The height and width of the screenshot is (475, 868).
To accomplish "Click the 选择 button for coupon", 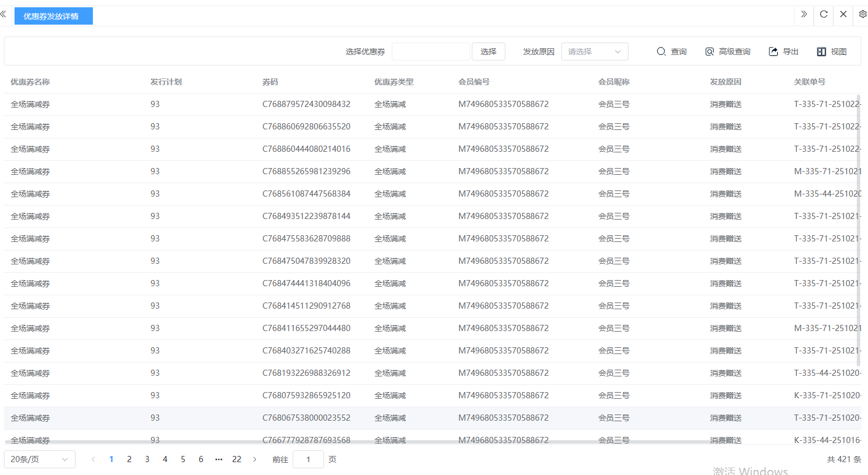I will click(488, 52).
